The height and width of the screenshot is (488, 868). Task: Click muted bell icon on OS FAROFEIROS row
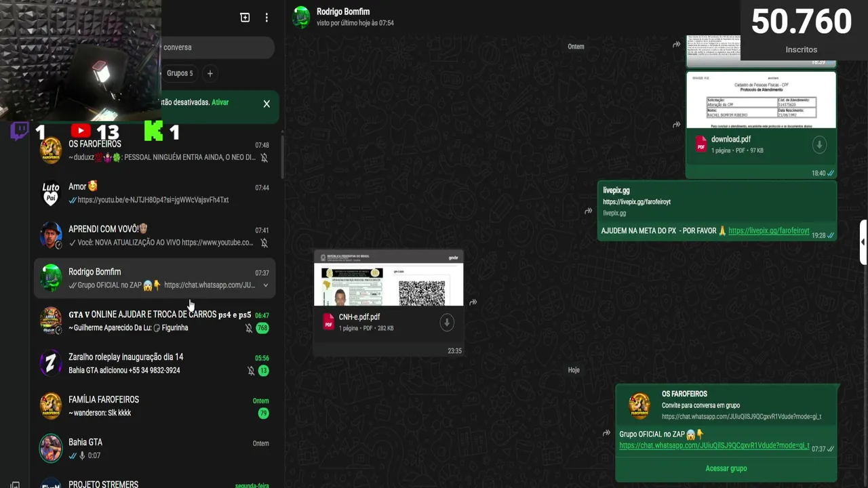264,157
